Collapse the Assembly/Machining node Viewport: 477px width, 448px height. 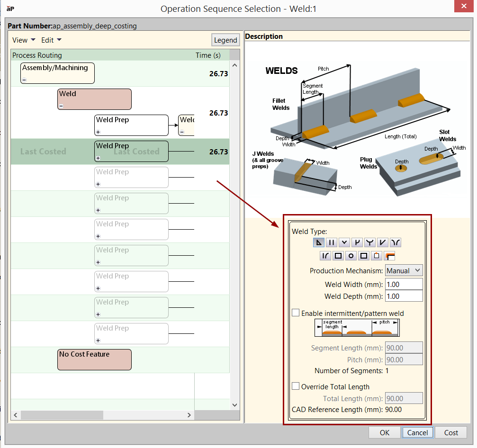click(24, 80)
